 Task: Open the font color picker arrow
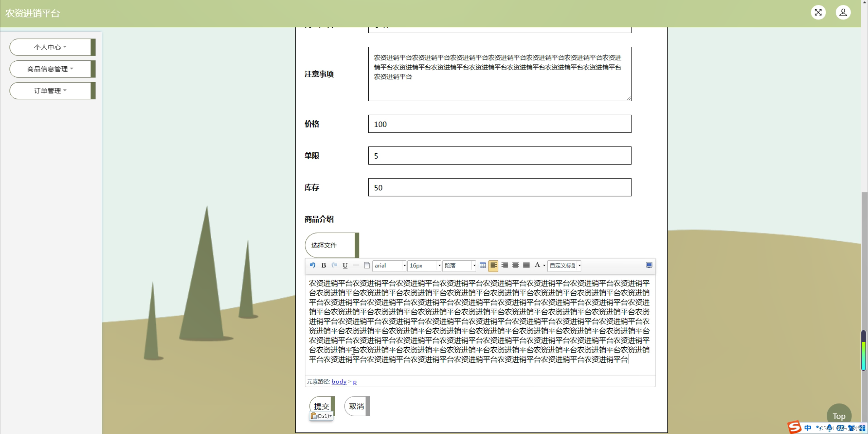pos(544,266)
